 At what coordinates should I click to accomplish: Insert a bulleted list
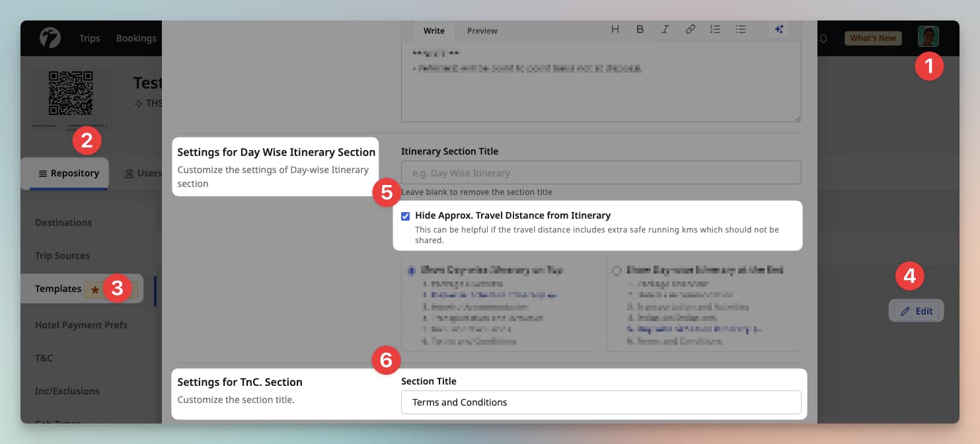tap(741, 30)
